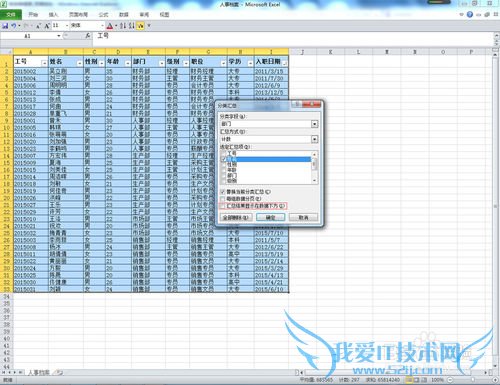The image size is (500, 385).
Task: Click the highlighted yellow toolbar icon
Action: point(140,26)
